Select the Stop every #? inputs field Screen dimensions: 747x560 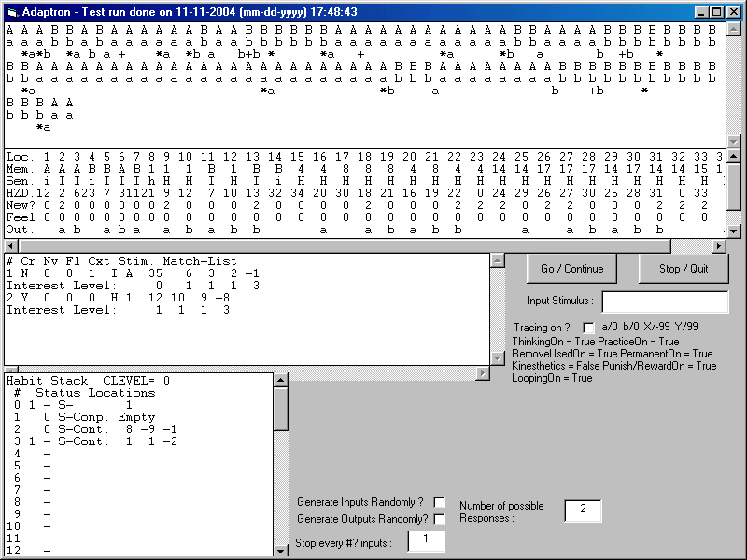click(426, 541)
